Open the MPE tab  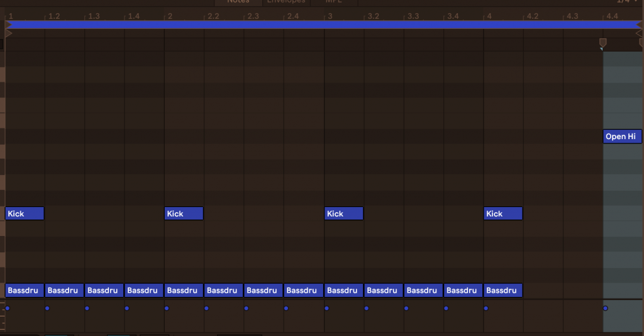333,2
